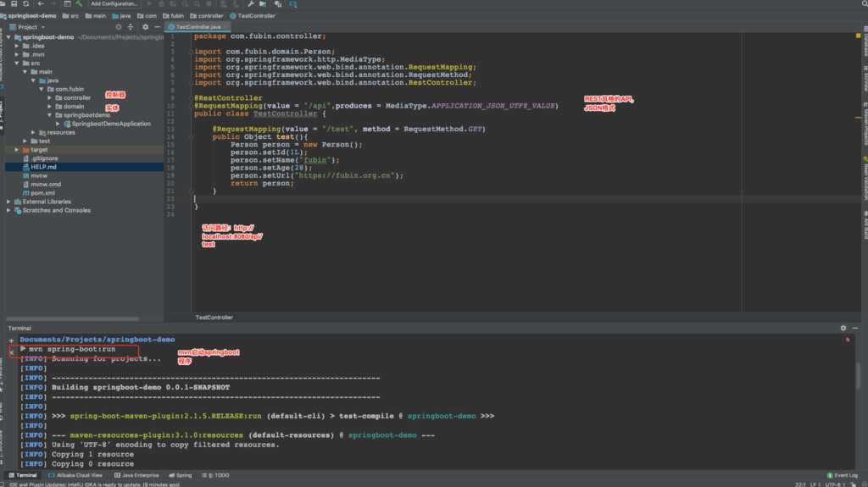Viewport: 868px width, 487px height.
Task: Click the IDE and Plugin Updates status message
Action: 94,484
